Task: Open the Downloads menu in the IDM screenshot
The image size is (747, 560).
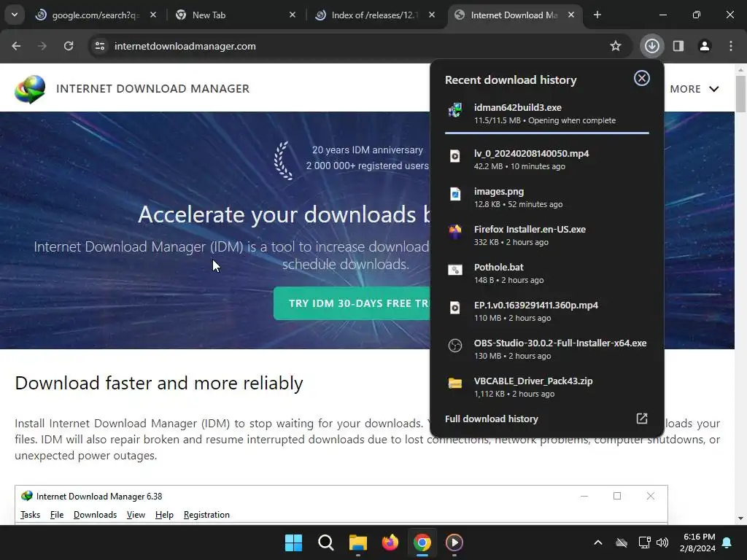Action: click(x=95, y=515)
